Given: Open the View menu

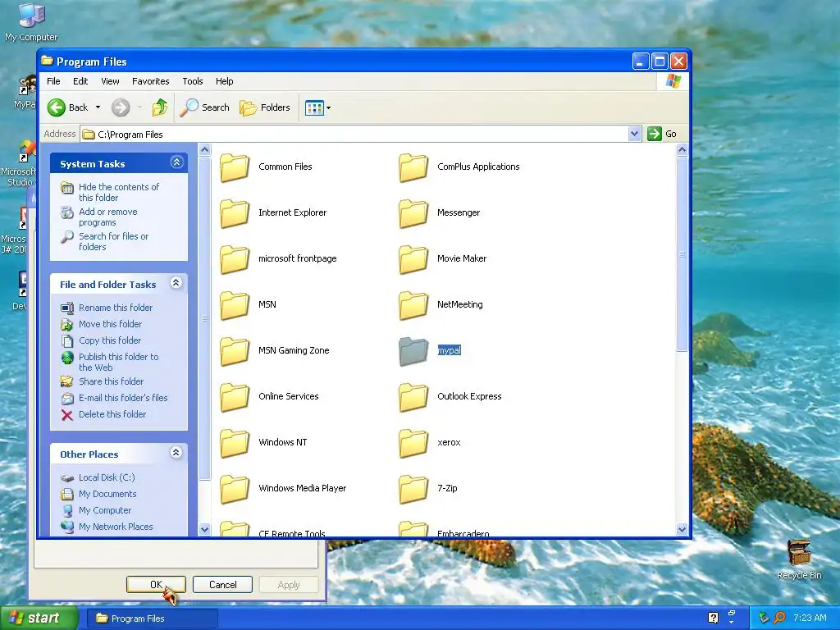Looking at the screenshot, I should 110,81.
